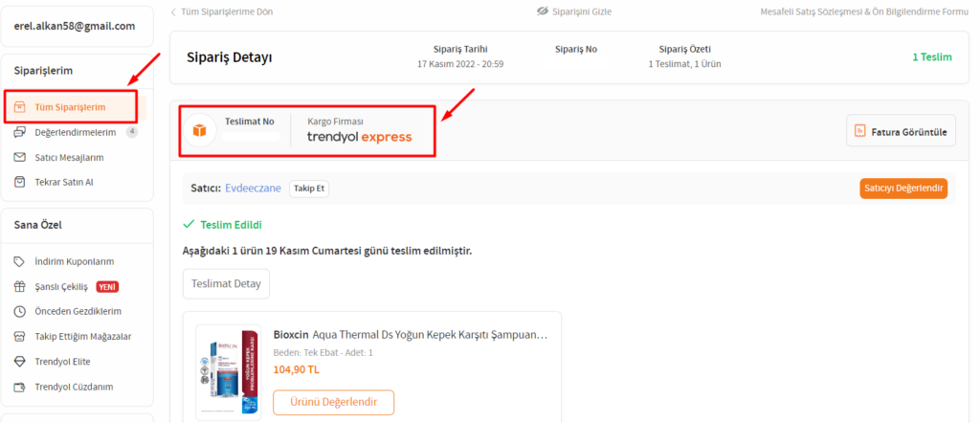The width and height of the screenshot is (980, 423).
Task: Hide order with Siparişini Gizle
Action: [584, 11]
